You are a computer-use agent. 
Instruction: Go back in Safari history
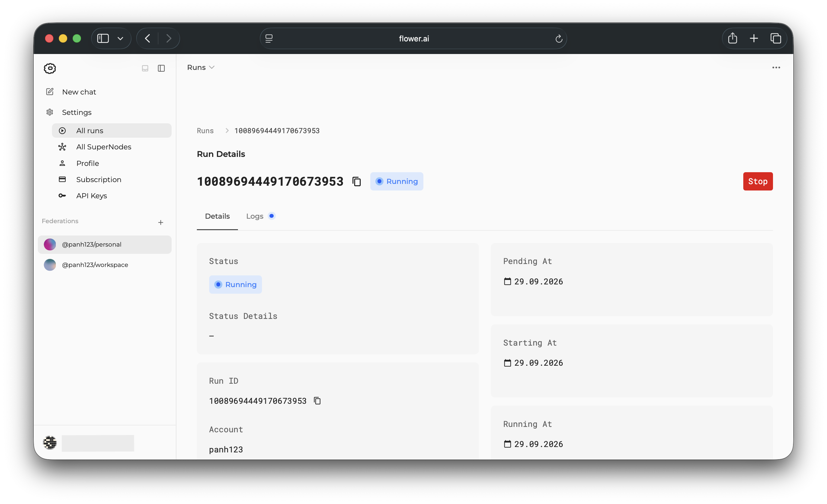(x=148, y=39)
